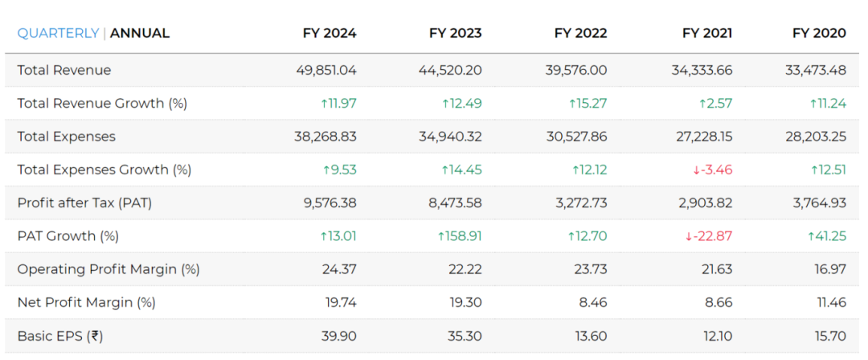
Task: Click the Total Revenue row label
Action: tap(64, 70)
